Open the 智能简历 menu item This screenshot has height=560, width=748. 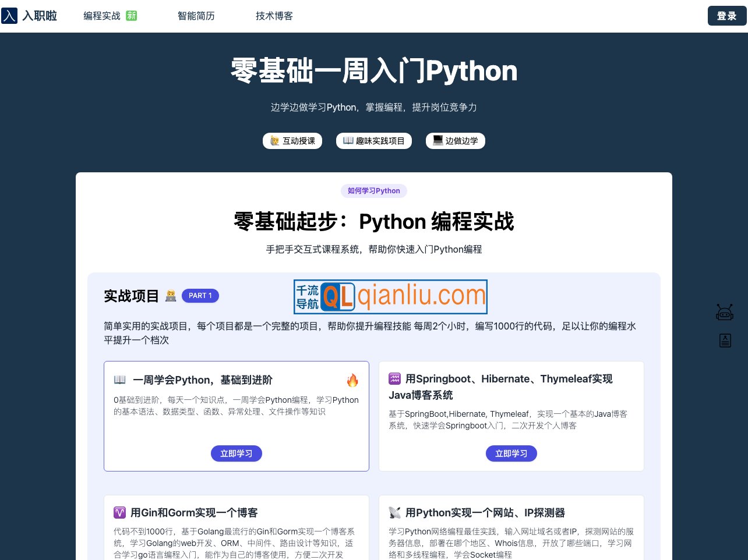pyautogui.click(x=196, y=16)
